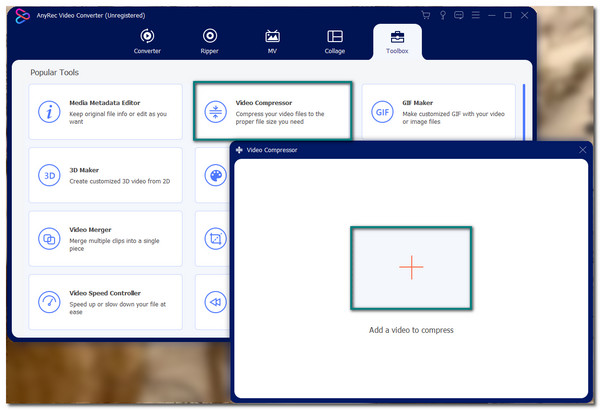Screen dimensions: 600x410
Task: Click the color palette tool icon
Action: pyautogui.click(x=215, y=175)
